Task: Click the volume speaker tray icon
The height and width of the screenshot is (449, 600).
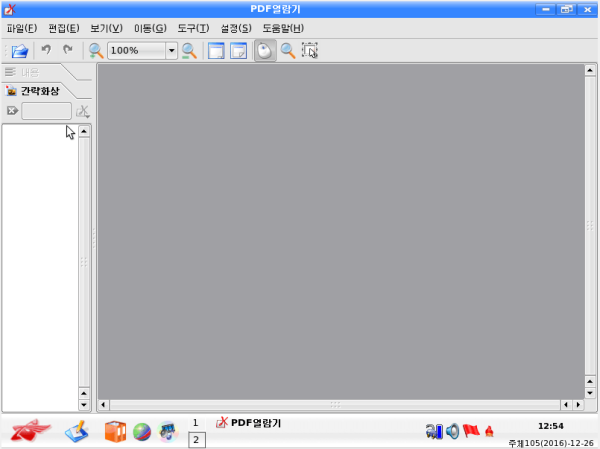Action: click(x=452, y=431)
